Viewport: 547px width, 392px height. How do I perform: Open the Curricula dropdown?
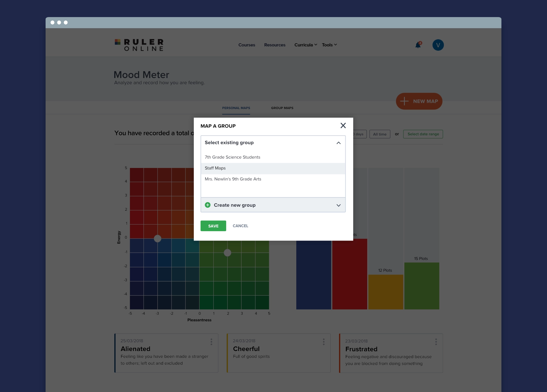point(305,45)
